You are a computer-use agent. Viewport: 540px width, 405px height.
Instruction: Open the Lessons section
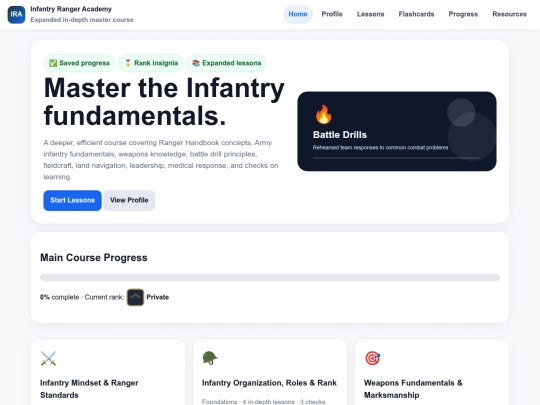coord(371,14)
